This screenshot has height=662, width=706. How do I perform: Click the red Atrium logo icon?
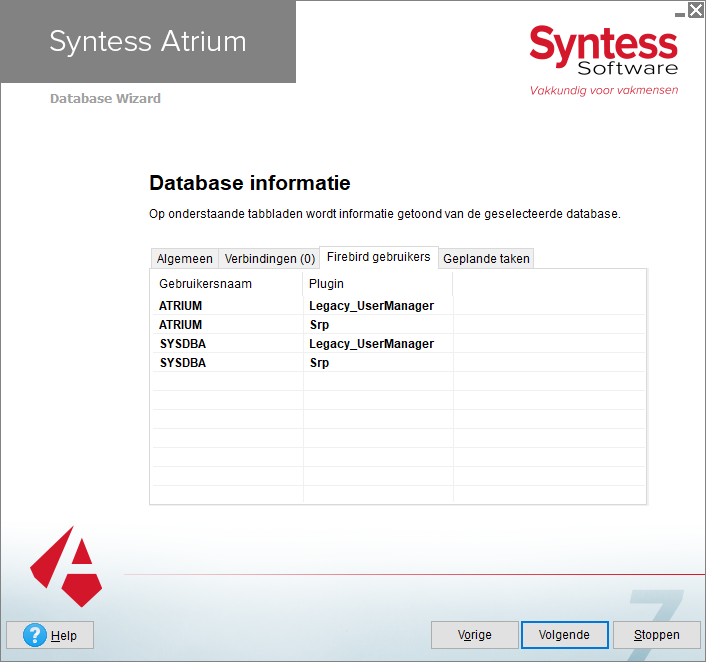66,567
